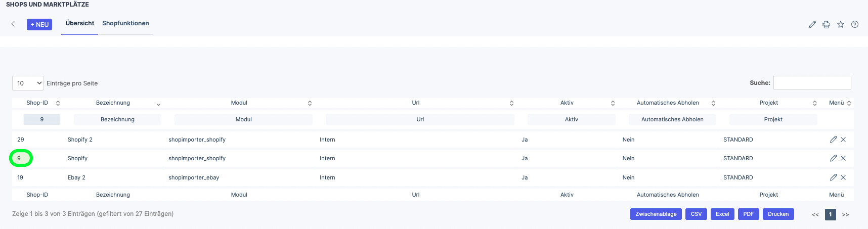
Task: Click the Bezeichnung column filter field
Action: click(117, 119)
